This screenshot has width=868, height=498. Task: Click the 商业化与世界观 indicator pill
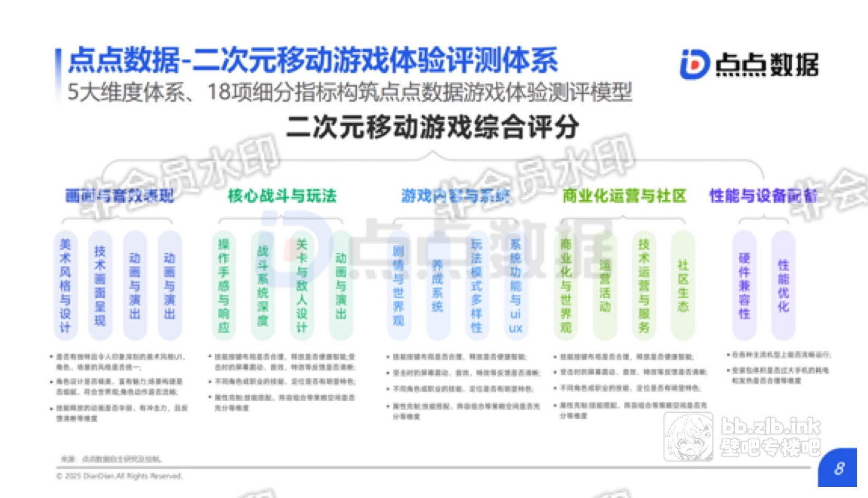(566, 285)
